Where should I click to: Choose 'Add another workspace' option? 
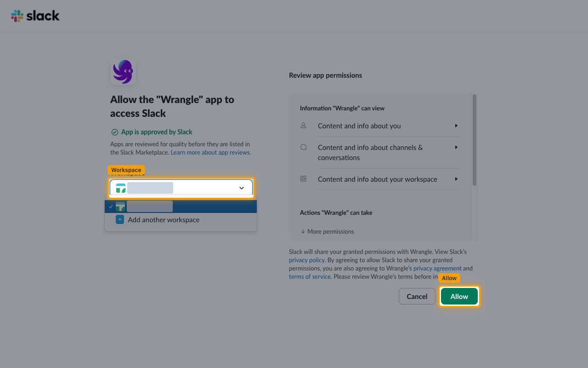coord(181,219)
